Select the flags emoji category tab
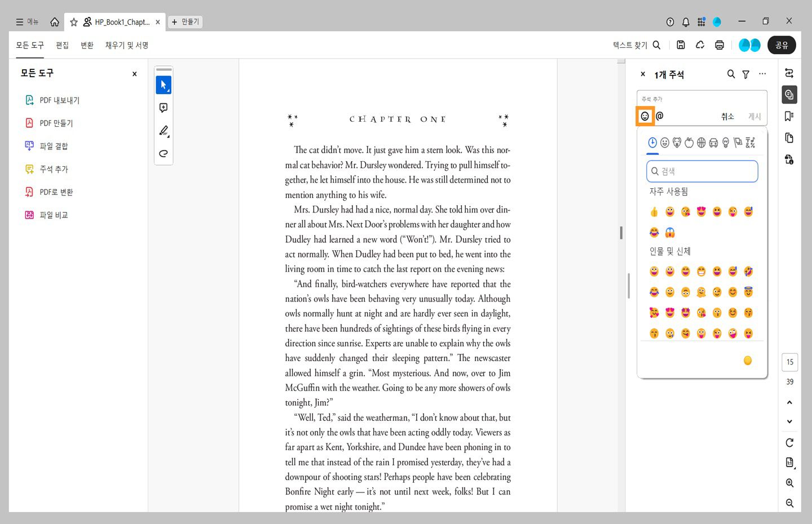 point(738,143)
